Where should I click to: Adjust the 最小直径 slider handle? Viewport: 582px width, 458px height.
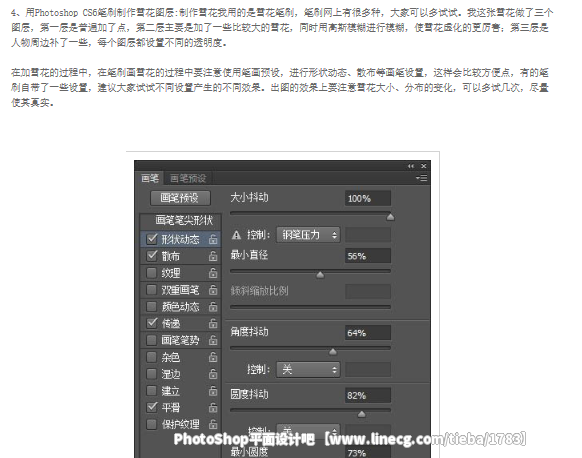320,275
